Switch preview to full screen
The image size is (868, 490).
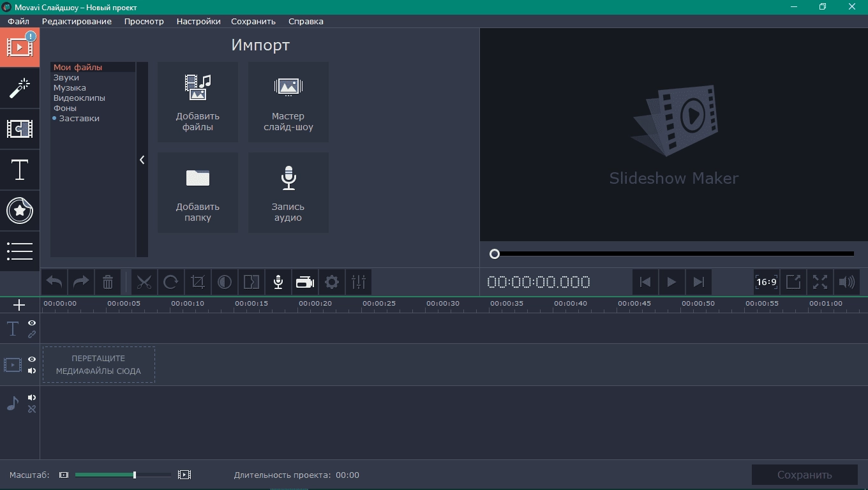tap(820, 282)
